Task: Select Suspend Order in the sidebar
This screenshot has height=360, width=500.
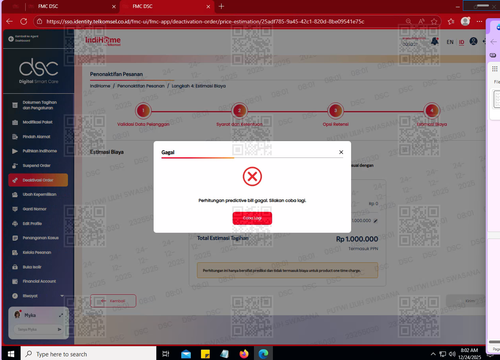Action: (37, 166)
